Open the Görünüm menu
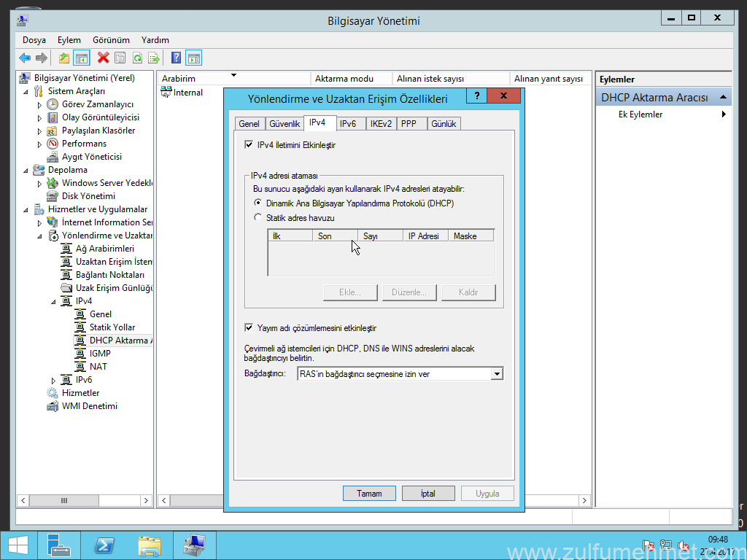Viewport: 747px width, 560px height. pyautogui.click(x=111, y=40)
